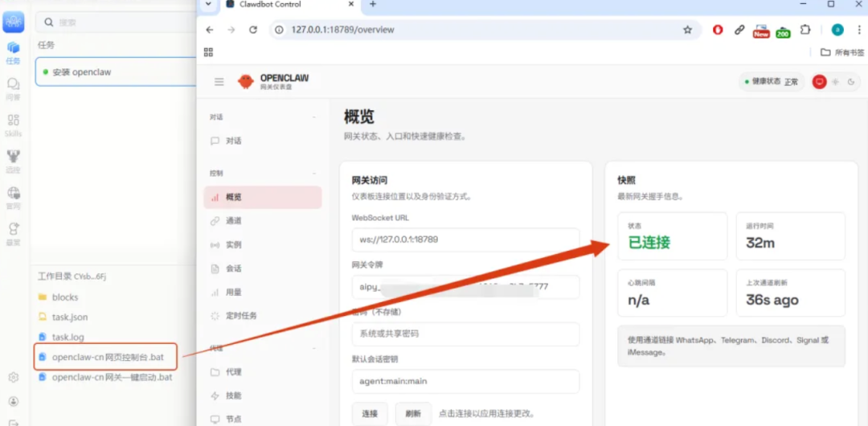Open task.json in working directory

click(x=63, y=317)
